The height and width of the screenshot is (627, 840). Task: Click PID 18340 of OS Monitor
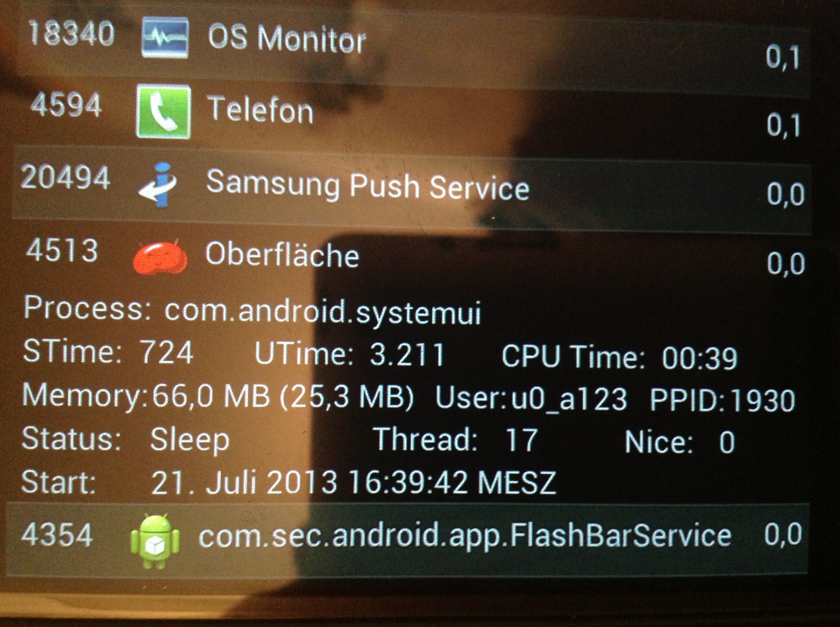click(71, 33)
